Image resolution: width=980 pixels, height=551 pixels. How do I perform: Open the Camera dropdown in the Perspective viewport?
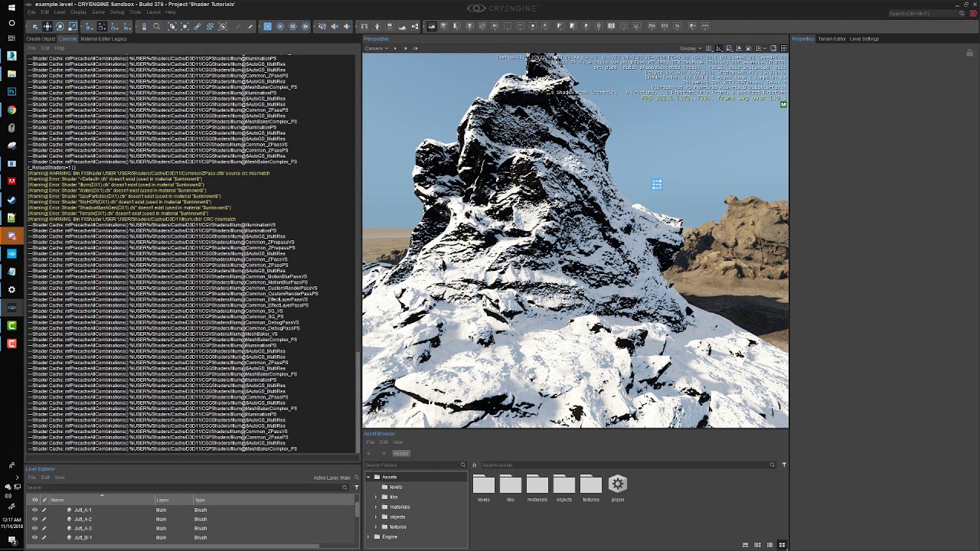[377, 48]
